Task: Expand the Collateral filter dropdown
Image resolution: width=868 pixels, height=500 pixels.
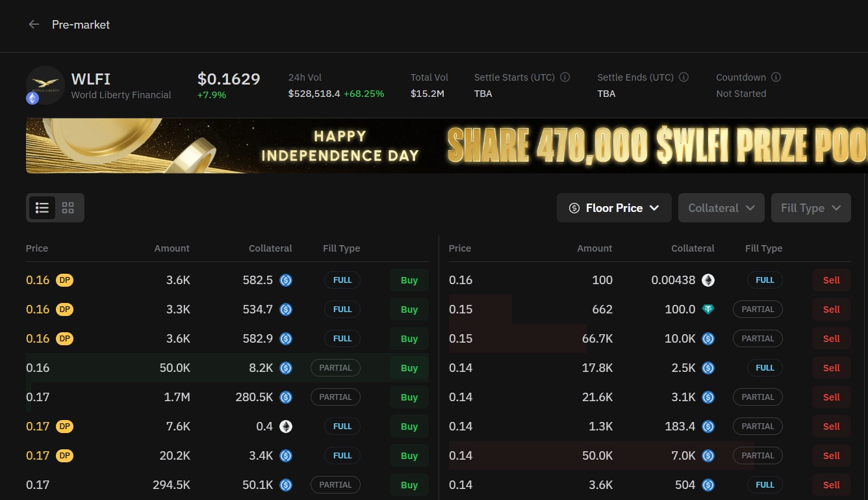Action: pos(721,208)
